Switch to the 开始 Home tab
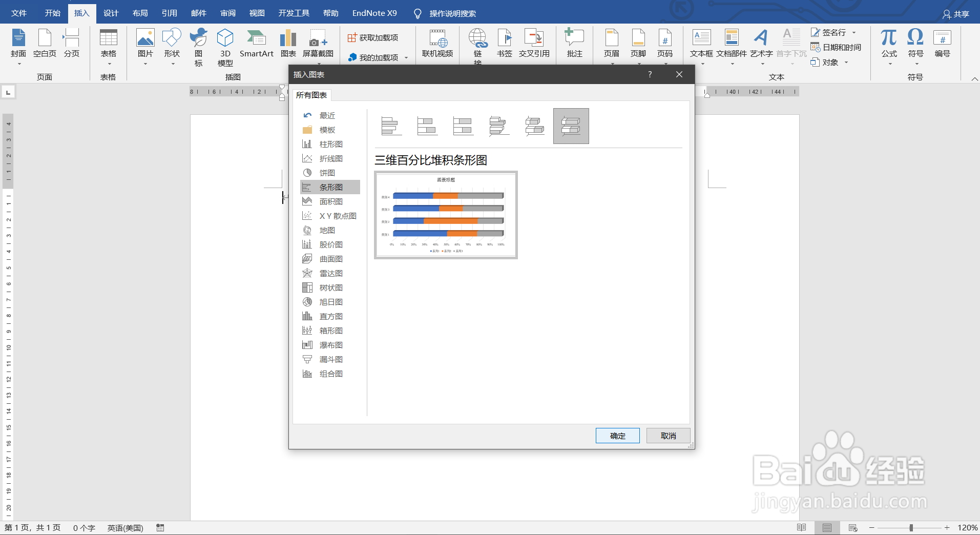Viewport: 980px width, 535px height. pos(52,13)
